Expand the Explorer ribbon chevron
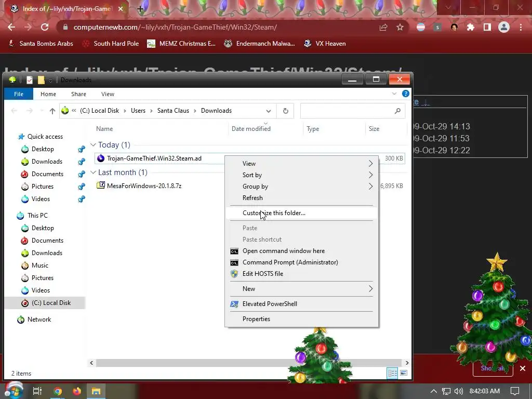Screen dimensions: 532x399 [x=394, y=94]
